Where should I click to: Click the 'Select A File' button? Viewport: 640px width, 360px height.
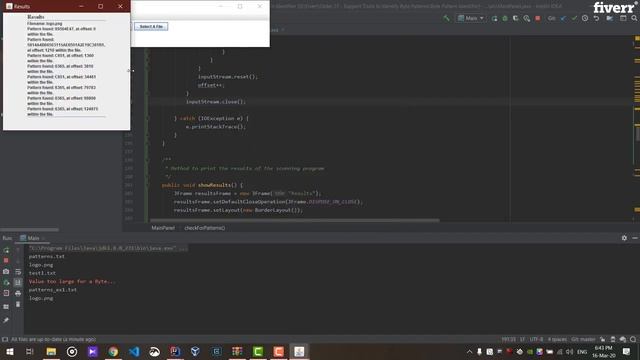coord(151,27)
